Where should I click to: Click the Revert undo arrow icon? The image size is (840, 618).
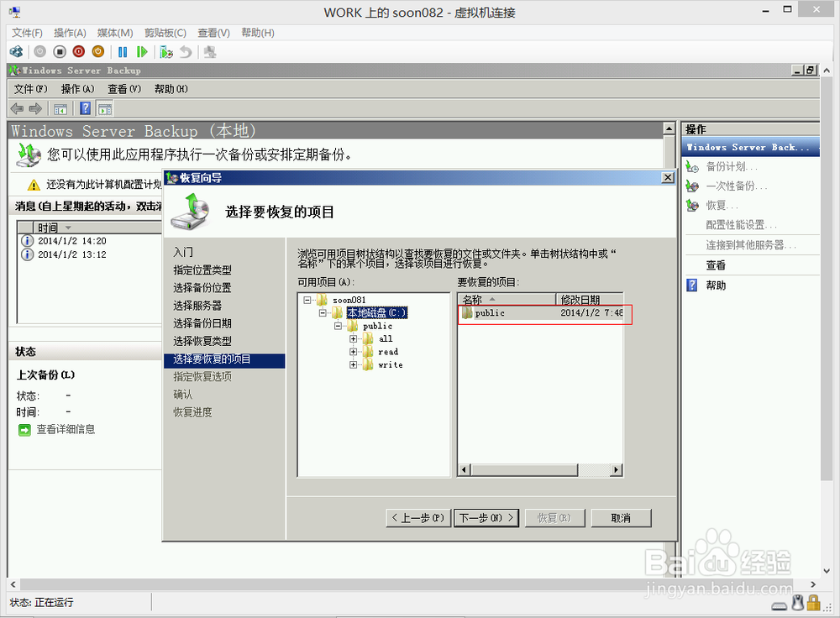[186, 52]
